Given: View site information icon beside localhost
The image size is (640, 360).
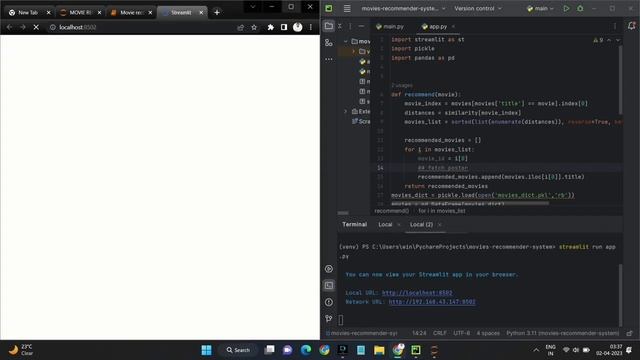Looking at the screenshot, I should coord(53,27).
